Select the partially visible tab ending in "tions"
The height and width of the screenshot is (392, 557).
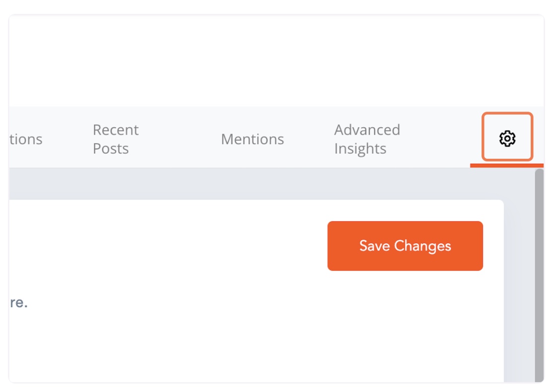(26, 139)
